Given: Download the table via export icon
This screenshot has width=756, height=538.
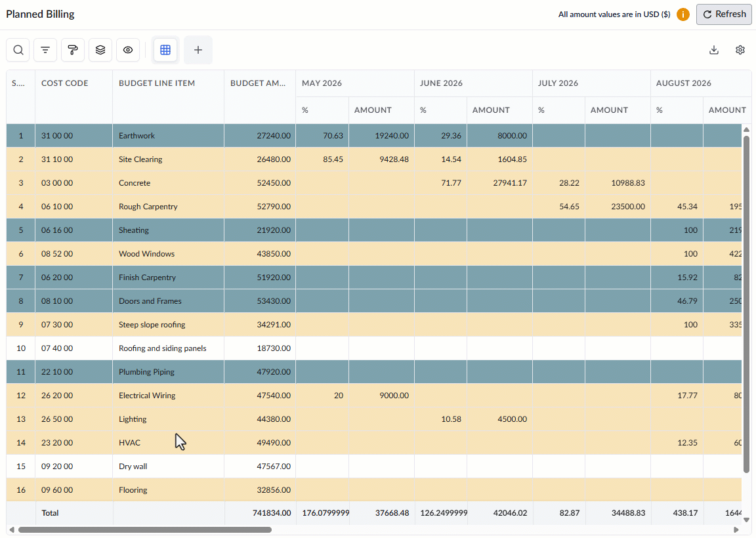Looking at the screenshot, I should pyautogui.click(x=714, y=50).
